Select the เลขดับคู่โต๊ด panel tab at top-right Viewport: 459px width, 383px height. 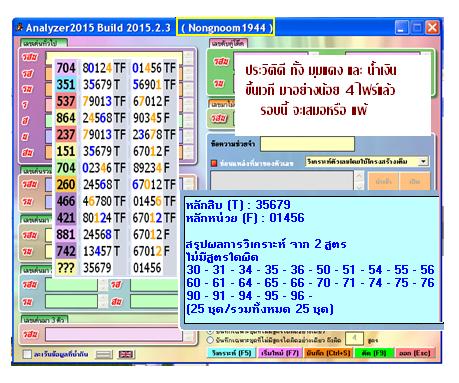[x=229, y=43]
